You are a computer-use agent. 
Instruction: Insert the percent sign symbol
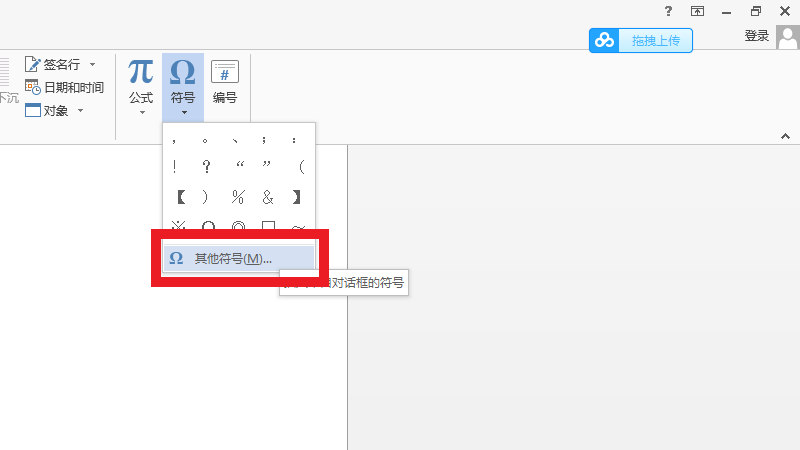(x=238, y=197)
